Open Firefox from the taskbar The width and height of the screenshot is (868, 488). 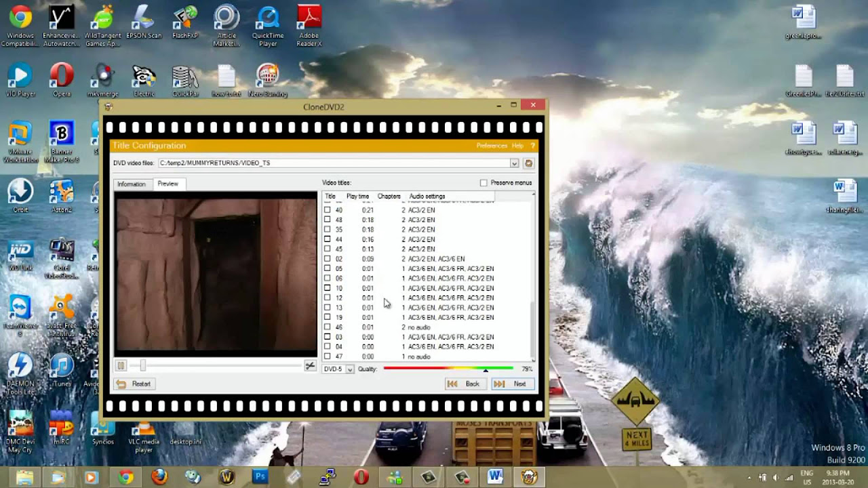pos(159,477)
